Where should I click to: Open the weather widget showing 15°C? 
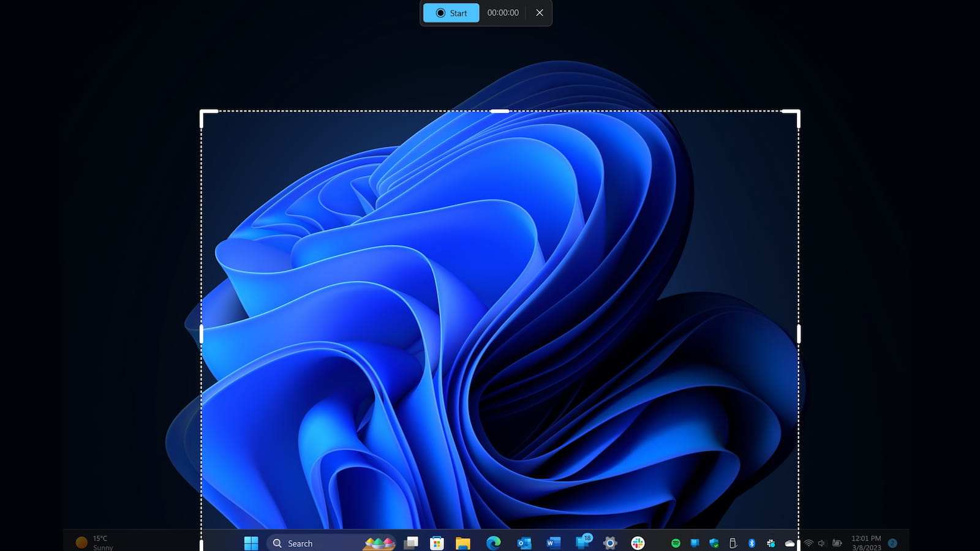tap(94, 543)
